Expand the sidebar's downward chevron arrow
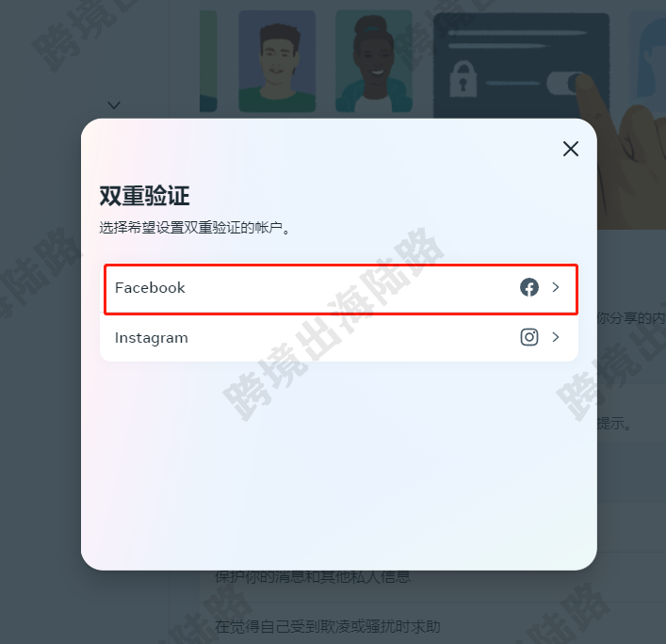Screen dimensions: 666x644 tap(114, 105)
